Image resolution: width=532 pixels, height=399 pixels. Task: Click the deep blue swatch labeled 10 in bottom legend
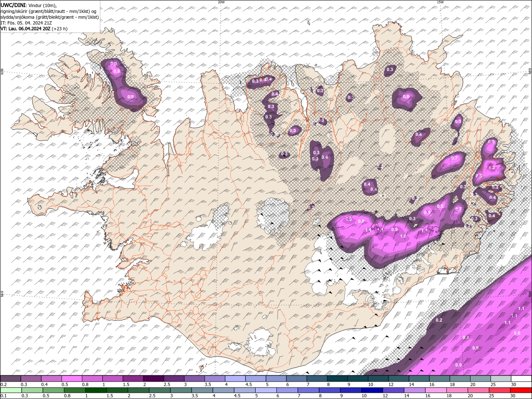point(372,390)
